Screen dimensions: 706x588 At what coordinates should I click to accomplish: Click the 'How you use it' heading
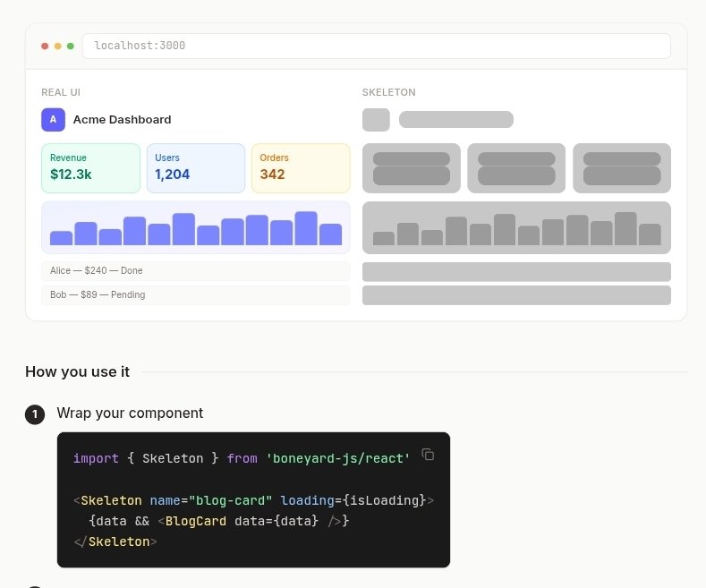pos(78,372)
